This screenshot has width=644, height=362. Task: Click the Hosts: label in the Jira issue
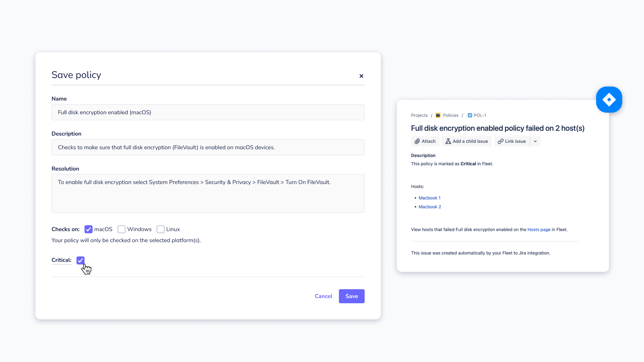tap(417, 187)
